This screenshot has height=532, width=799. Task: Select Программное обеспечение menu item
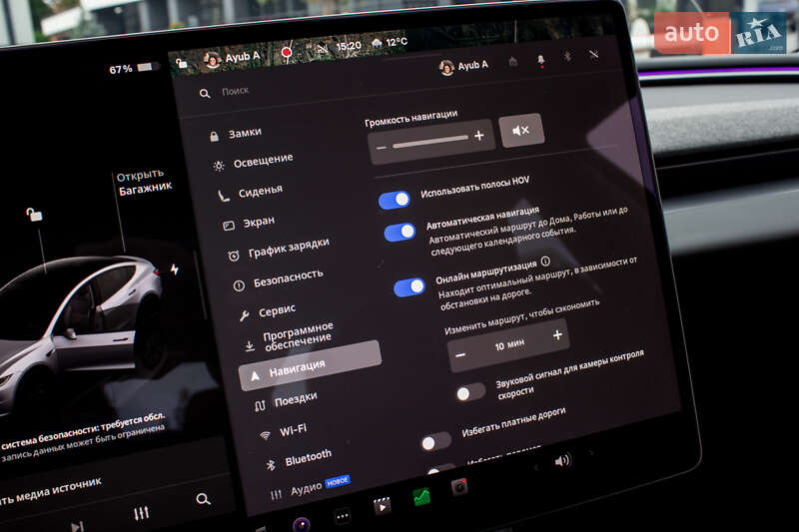pos(298,335)
